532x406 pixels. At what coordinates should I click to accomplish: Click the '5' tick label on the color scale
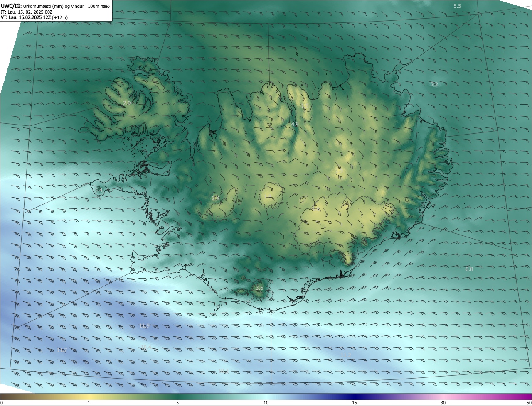pyautogui.click(x=177, y=403)
